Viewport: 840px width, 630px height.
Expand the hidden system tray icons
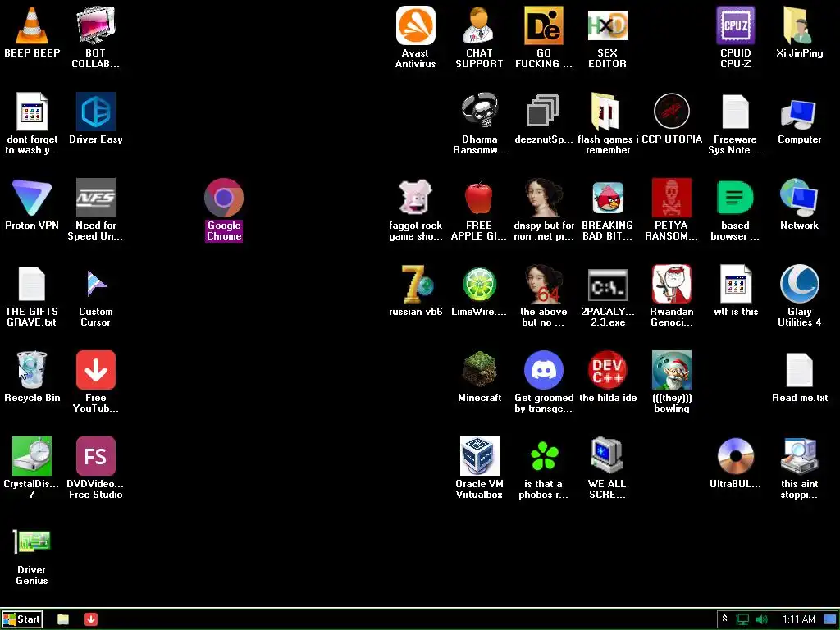724,619
